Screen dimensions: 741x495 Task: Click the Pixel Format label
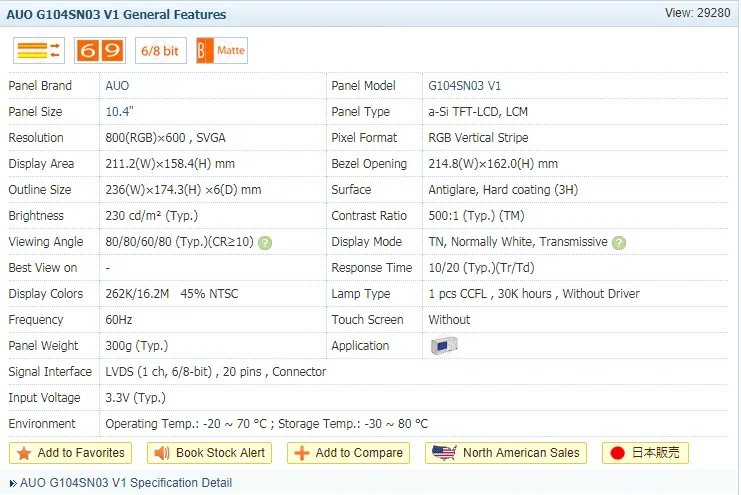coord(364,138)
